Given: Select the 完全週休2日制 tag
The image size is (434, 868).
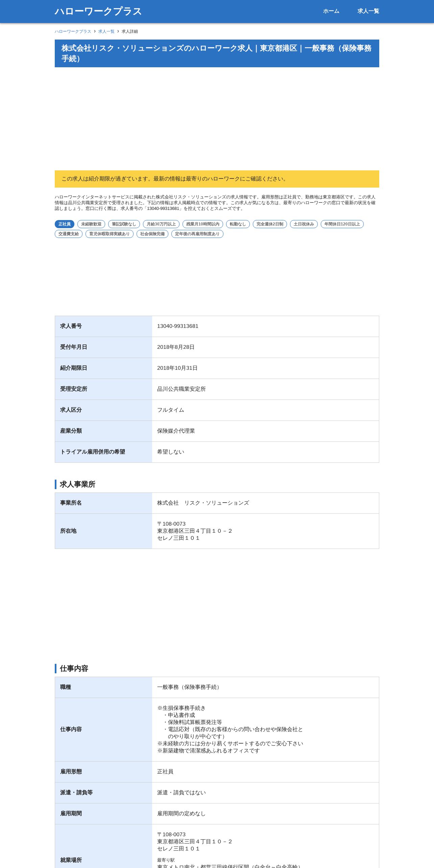Looking at the screenshot, I should point(270,224).
